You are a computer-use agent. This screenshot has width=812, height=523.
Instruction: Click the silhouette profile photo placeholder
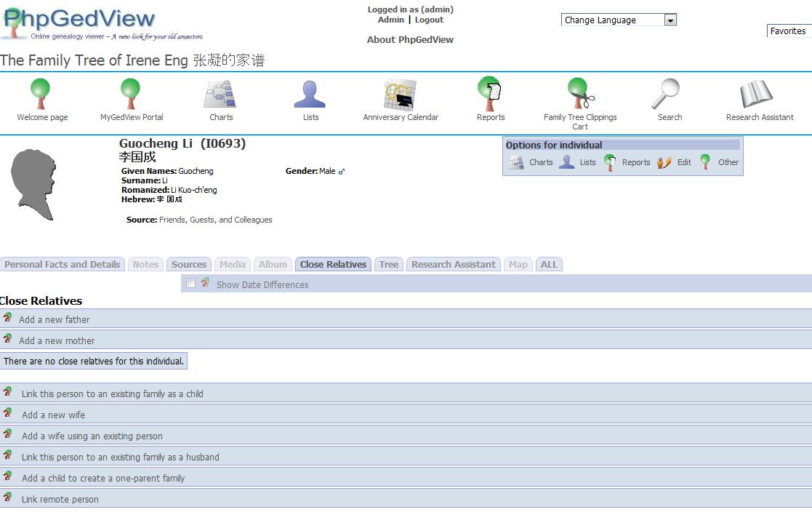pos(33,185)
